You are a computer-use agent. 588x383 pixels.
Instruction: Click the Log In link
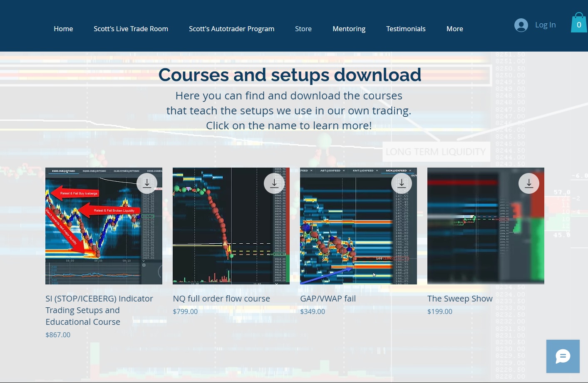point(546,25)
